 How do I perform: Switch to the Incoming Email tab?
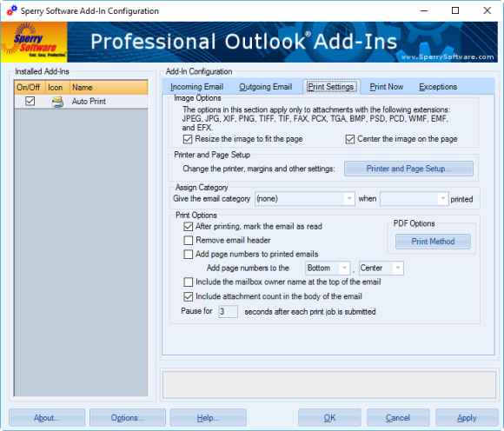pyautogui.click(x=196, y=87)
